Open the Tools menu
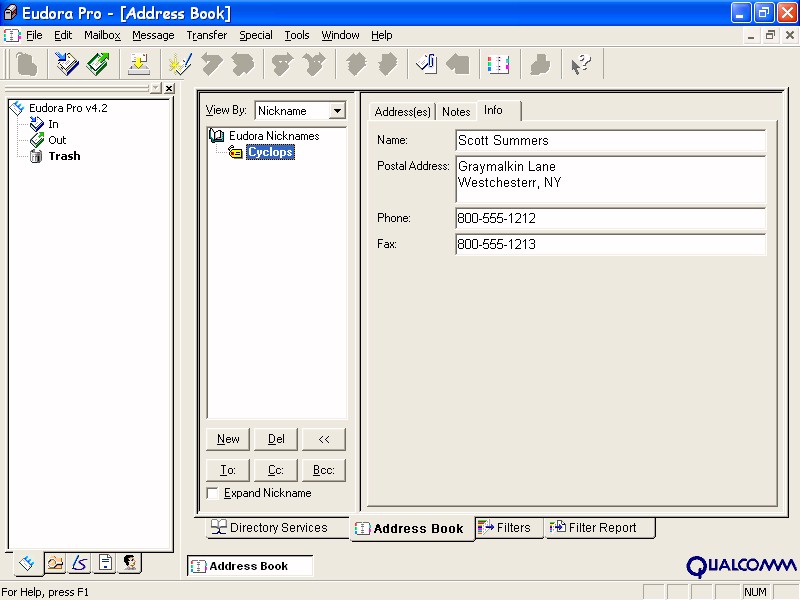Screen dimensions: 800x600 click(297, 35)
